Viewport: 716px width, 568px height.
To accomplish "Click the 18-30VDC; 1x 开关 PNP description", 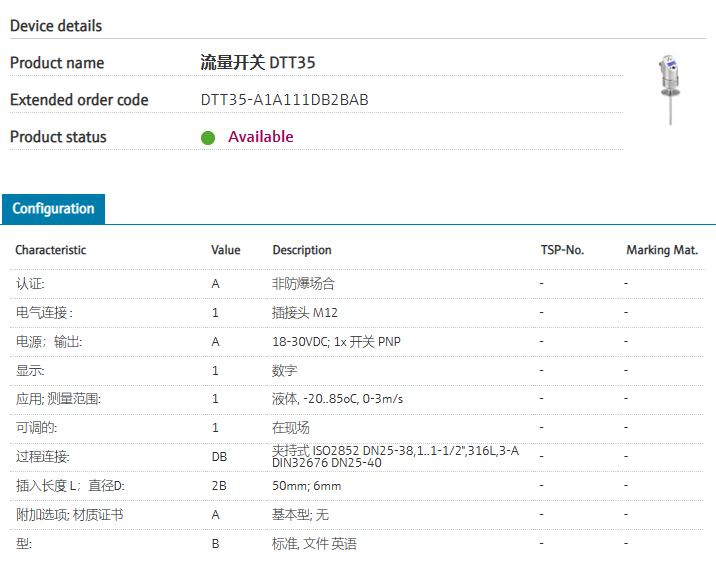I will point(336,342).
